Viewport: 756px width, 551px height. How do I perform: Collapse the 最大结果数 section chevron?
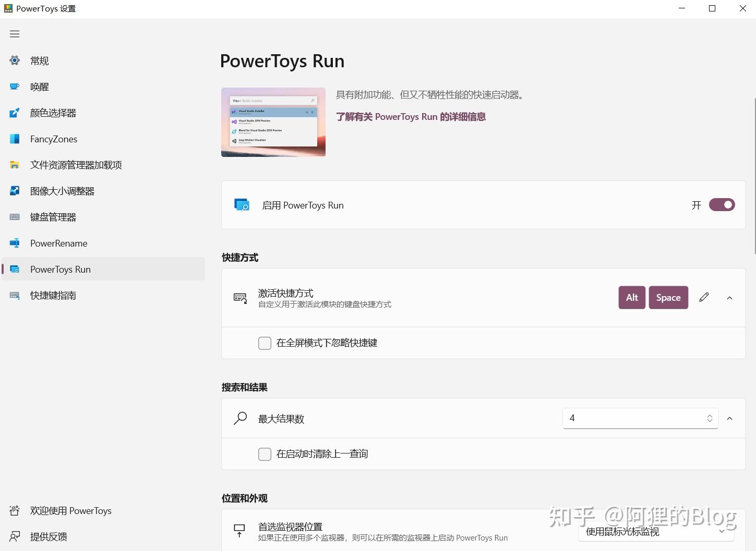coord(729,418)
